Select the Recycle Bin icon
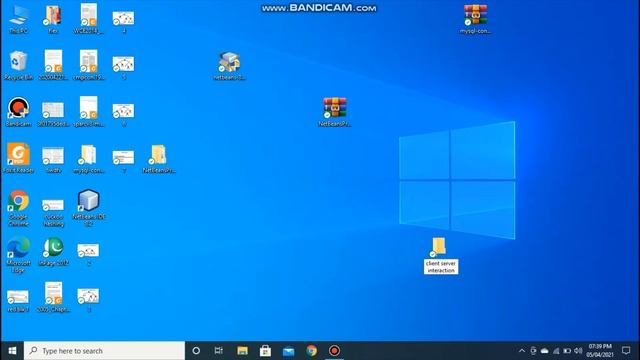Image resolution: width=640 pixels, height=360 pixels. coord(18,65)
